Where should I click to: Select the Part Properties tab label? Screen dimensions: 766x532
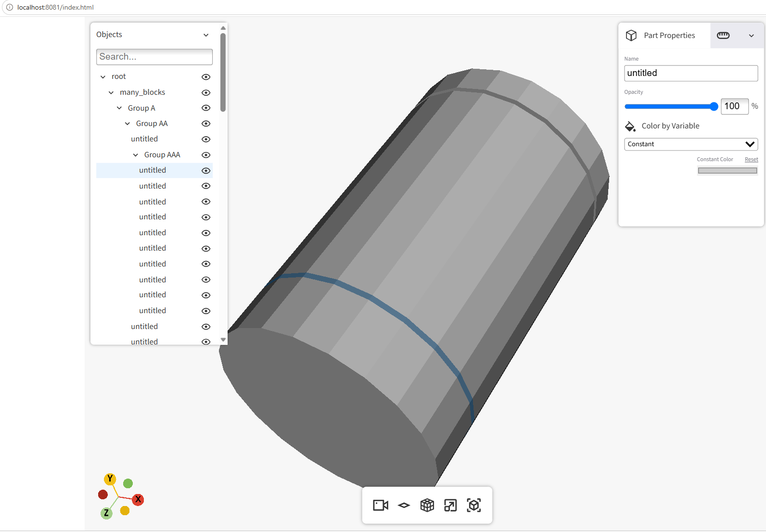[669, 36]
